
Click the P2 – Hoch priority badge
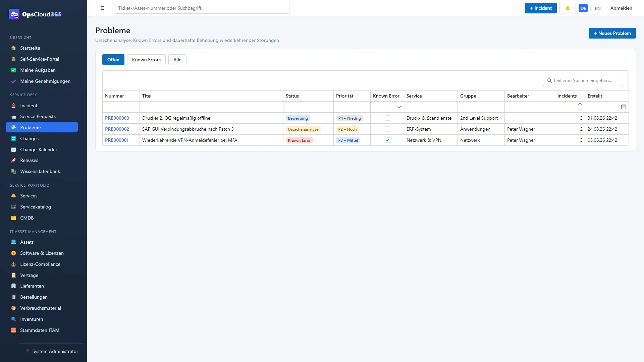[x=347, y=129]
